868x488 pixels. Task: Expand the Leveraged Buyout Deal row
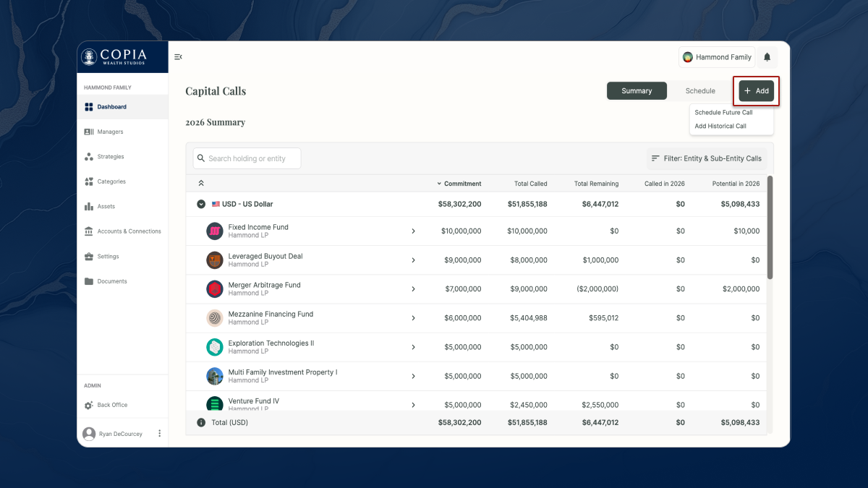(413, 260)
